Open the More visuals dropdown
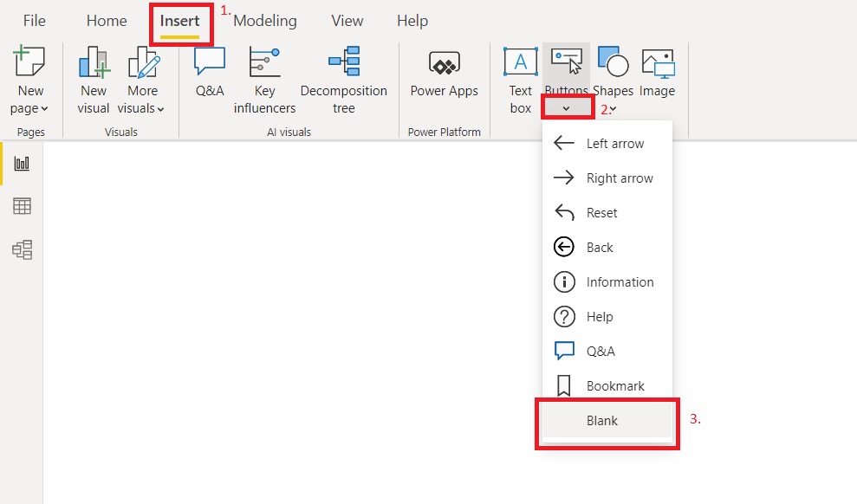857x504 pixels. tap(143, 108)
